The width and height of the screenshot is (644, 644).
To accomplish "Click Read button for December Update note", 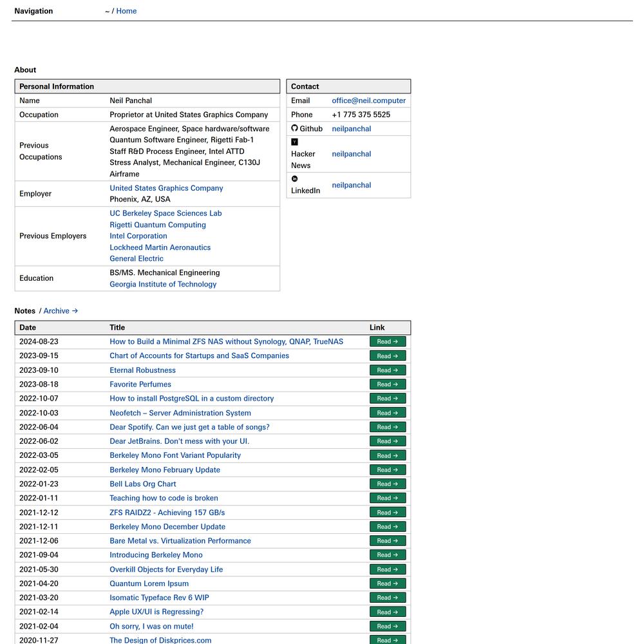I will coord(388,527).
